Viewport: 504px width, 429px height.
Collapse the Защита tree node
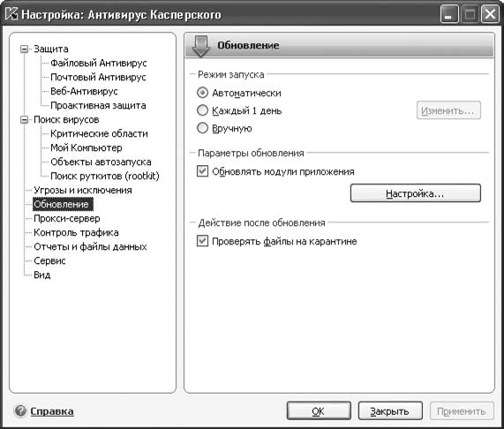(24, 49)
